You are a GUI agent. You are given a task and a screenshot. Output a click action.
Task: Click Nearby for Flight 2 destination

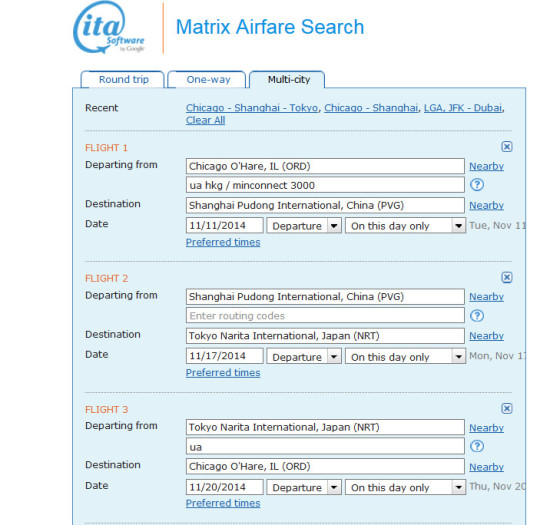tap(487, 336)
